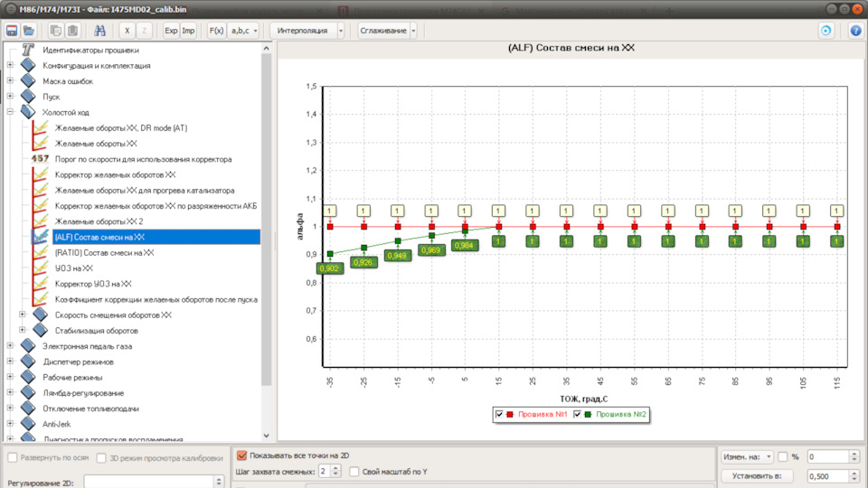Click the Отключение топливоподачи folder icon
Screen dimensions: 868x488
(28, 408)
